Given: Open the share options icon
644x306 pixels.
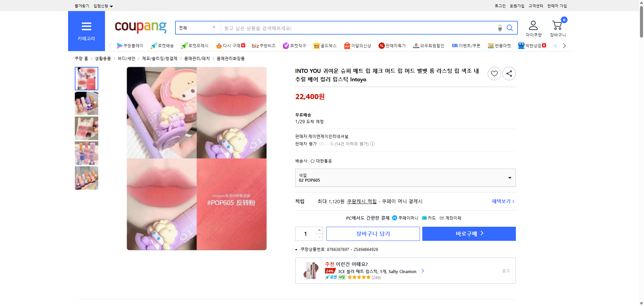Looking at the screenshot, I should 509,73.
